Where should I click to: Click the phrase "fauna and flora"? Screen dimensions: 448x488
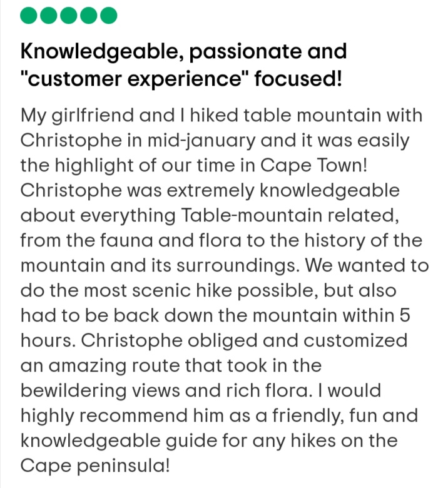click(x=171, y=241)
